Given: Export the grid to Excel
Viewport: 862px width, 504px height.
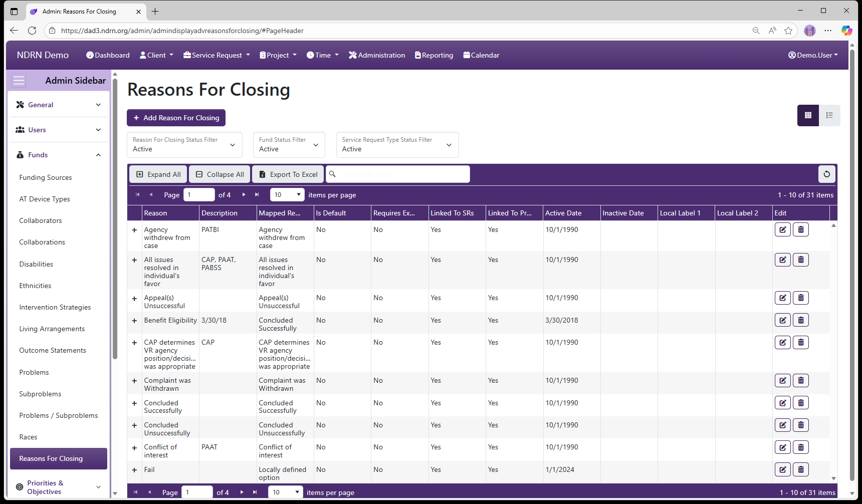Looking at the screenshot, I should click(x=288, y=174).
